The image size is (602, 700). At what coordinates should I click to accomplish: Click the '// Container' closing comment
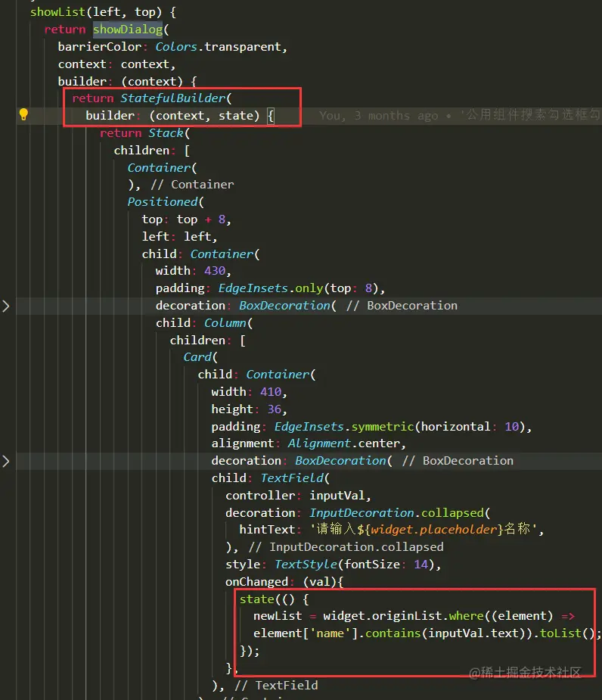192,185
